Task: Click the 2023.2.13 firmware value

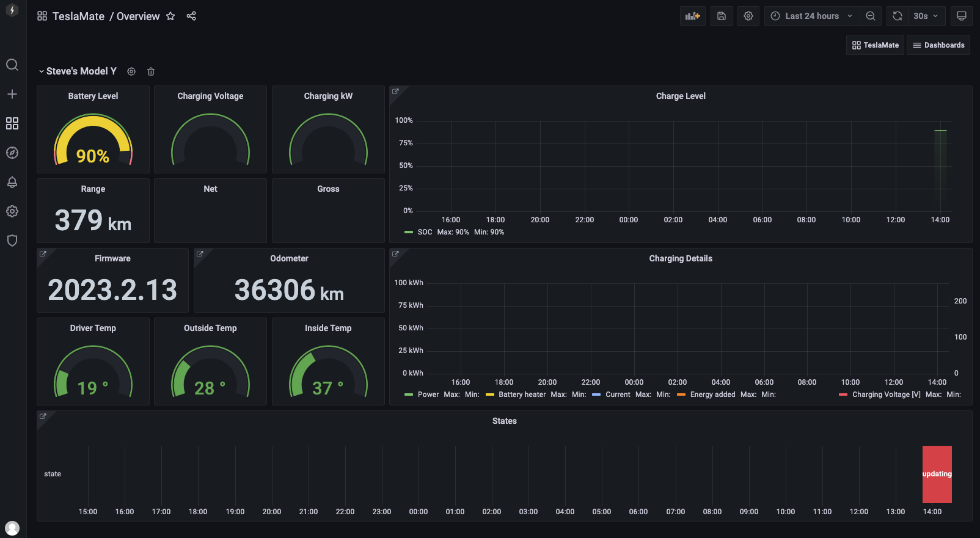Action: coord(112,290)
